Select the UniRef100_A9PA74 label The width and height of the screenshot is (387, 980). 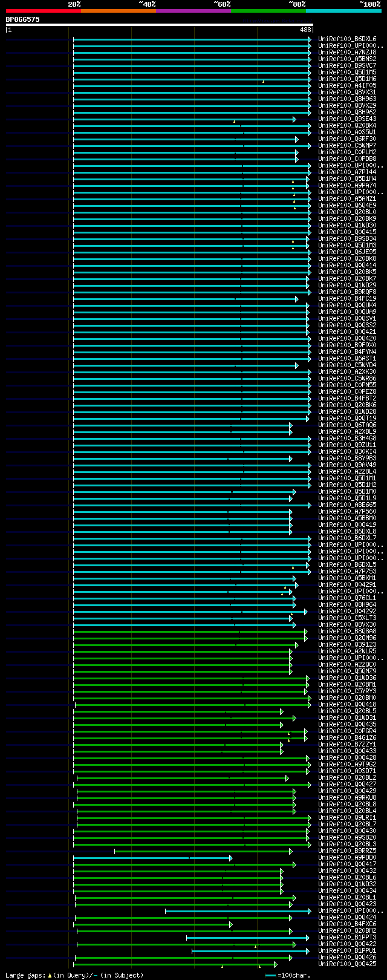point(347,186)
